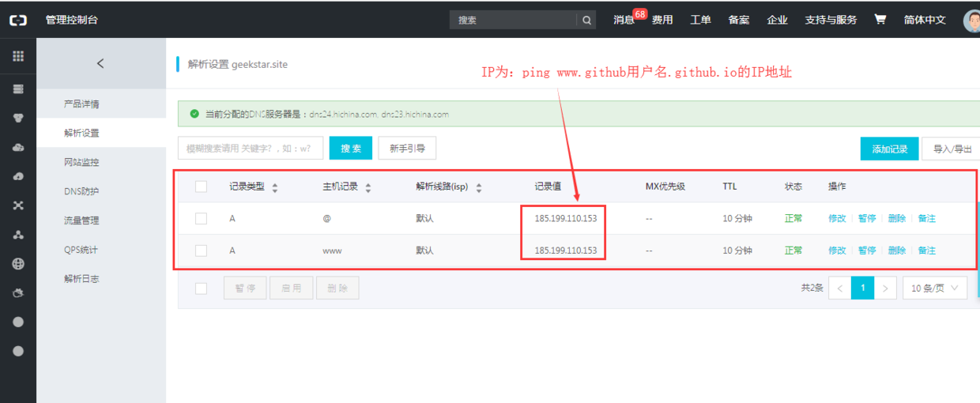Click 暂停 for the www record
980x403 pixels.
[x=867, y=250]
